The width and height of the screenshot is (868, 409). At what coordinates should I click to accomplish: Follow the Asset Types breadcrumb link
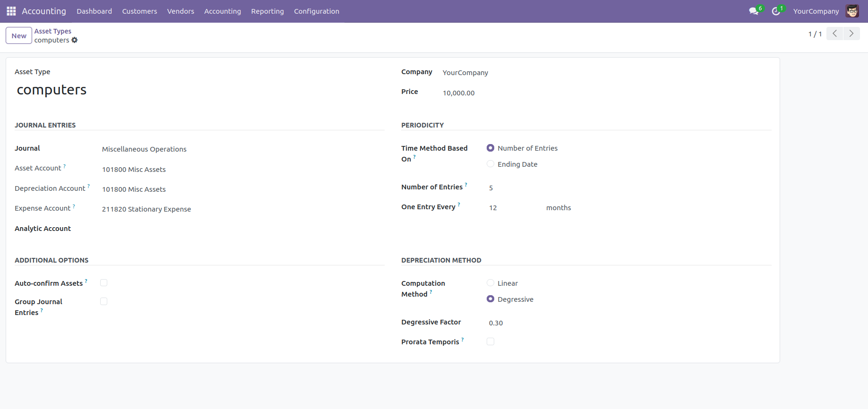(53, 31)
